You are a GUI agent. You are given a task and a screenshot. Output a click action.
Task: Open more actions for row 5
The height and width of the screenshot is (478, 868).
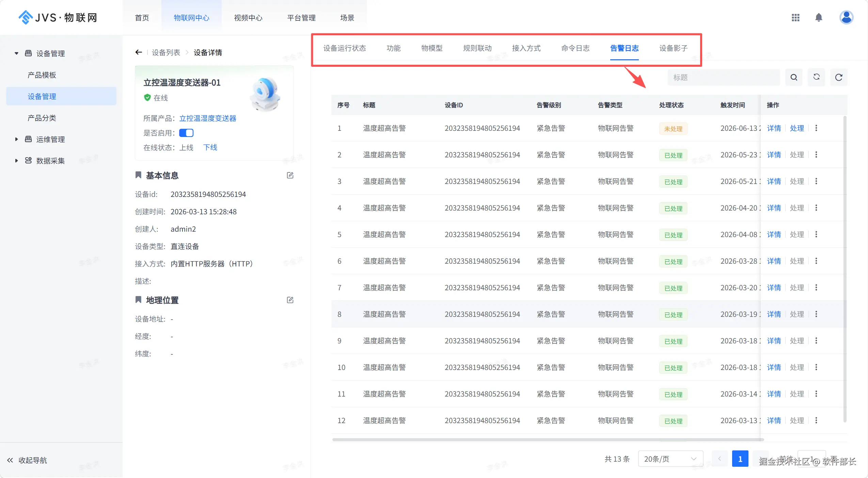(816, 234)
